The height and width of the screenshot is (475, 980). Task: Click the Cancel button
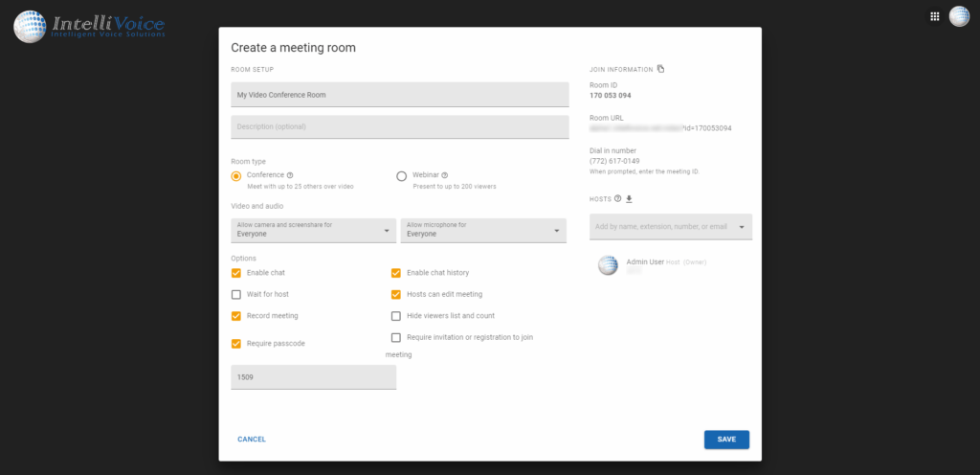(x=252, y=440)
